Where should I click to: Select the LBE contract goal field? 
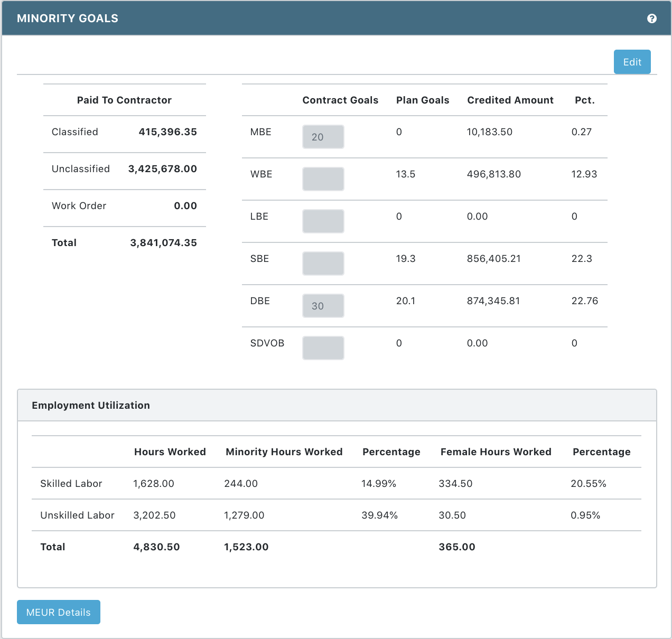pyautogui.click(x=323, y=221)
